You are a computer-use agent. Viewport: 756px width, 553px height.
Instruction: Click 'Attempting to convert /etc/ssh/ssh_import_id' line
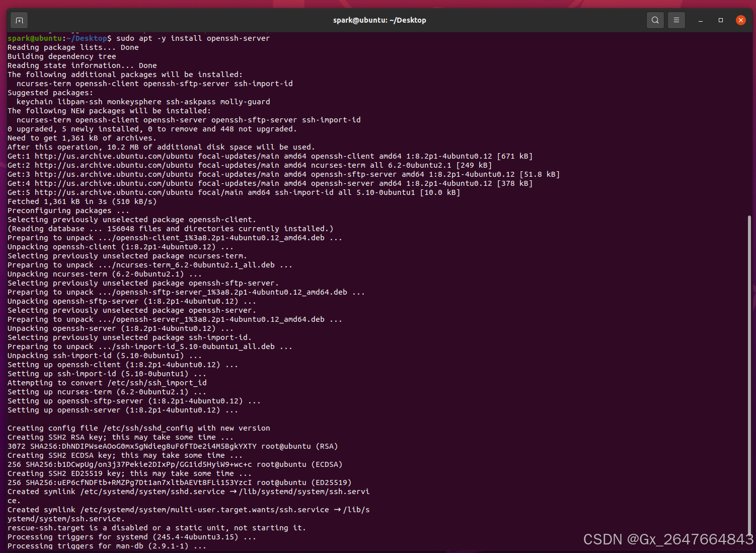point(107,383)
